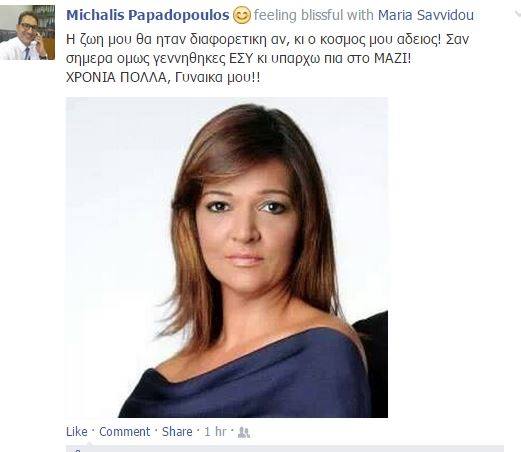Click the Michalis Papadopoulos name link
The height and width of the screenshot is (452, 521).
click(148, 15)
